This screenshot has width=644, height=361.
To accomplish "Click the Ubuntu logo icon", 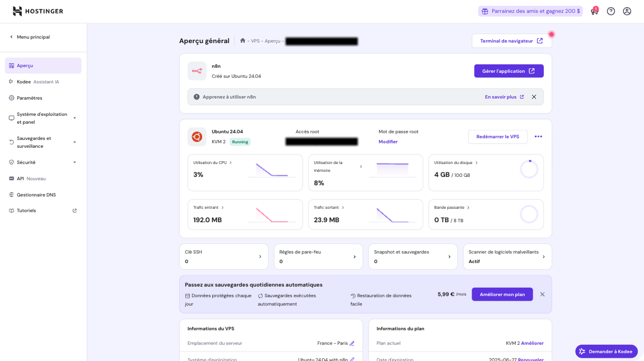I will pyautogui.click(x=197, y=137).
